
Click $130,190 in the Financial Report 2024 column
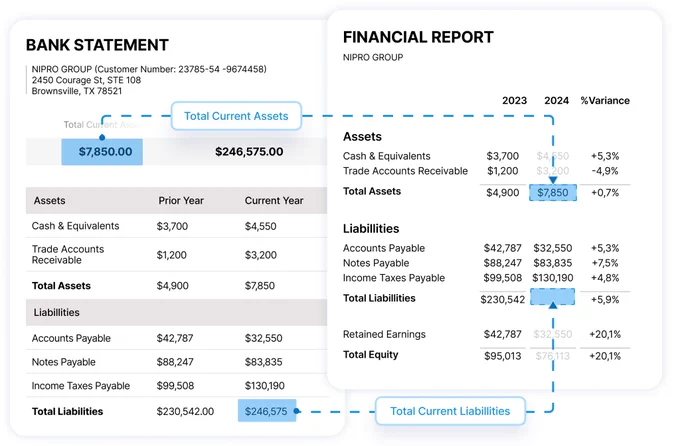553,278
